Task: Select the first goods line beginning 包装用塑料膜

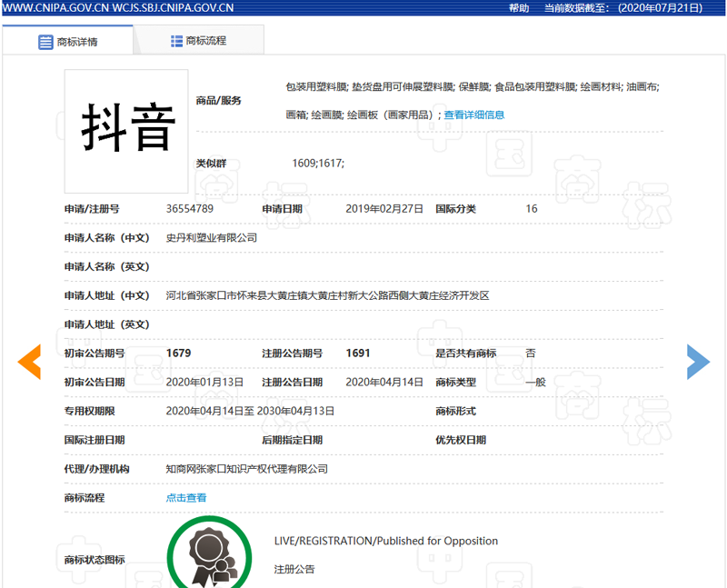Action: coord(473,86)
